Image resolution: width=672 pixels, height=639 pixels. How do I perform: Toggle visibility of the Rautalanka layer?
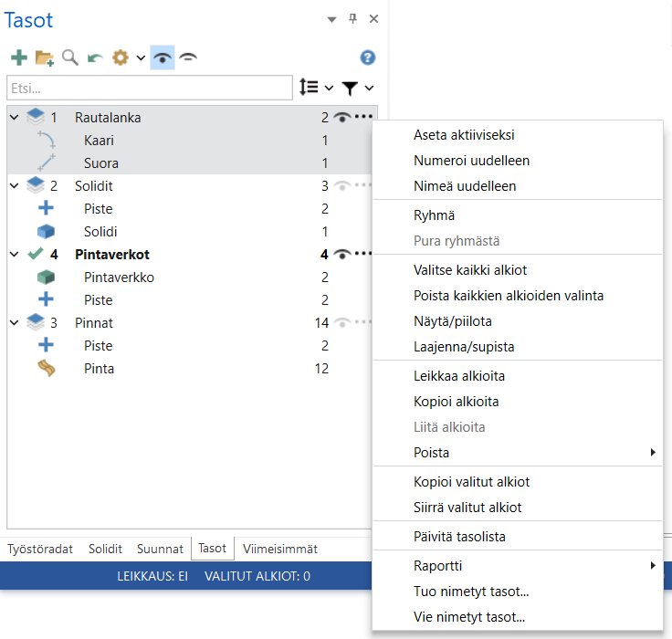tap(342, 117)
